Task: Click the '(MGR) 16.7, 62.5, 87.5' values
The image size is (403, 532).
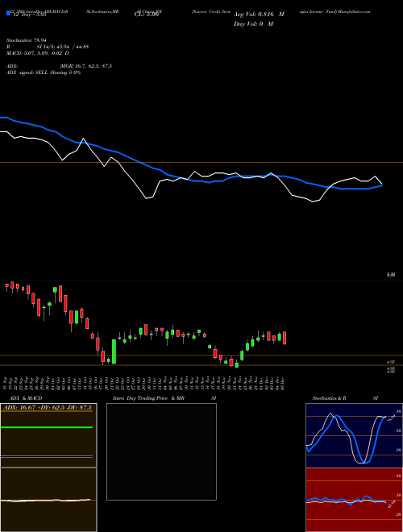Action: point(85,66)
